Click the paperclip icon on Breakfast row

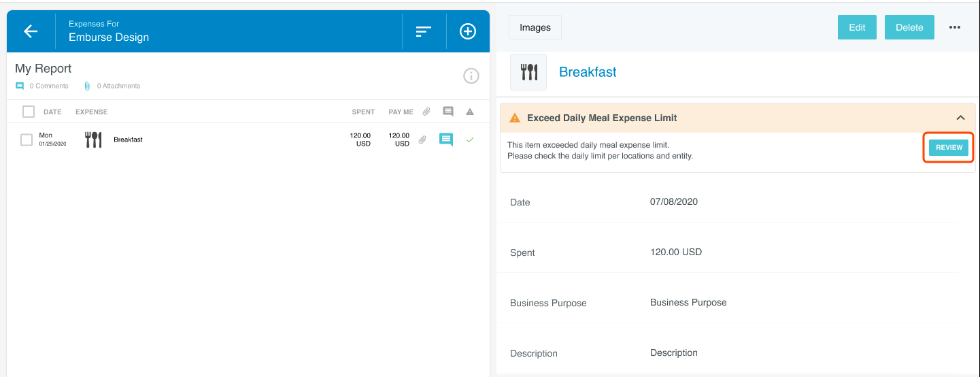point(422,140)
